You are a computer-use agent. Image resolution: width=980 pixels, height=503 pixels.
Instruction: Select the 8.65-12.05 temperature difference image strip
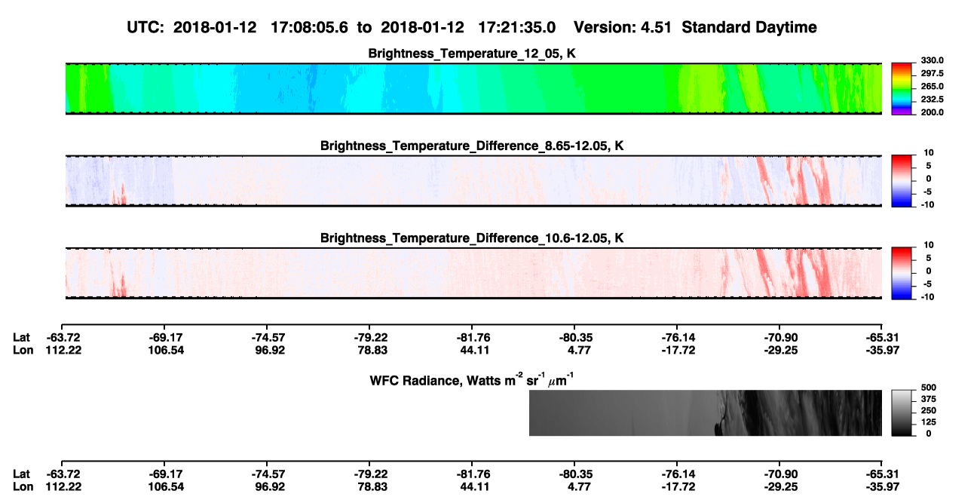[473, 181]
